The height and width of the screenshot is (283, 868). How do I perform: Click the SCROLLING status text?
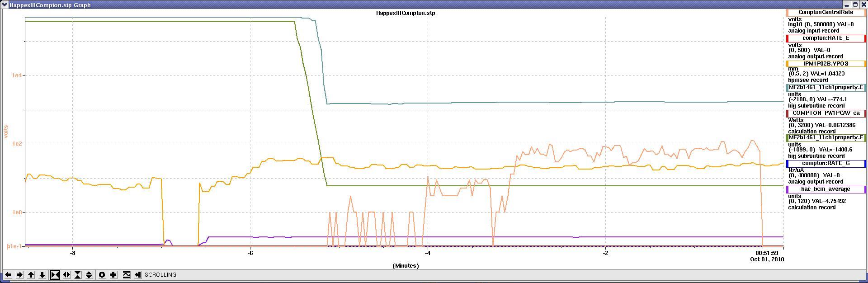160,275
